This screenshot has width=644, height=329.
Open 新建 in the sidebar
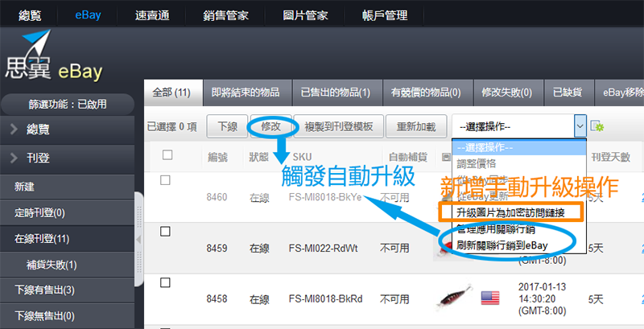click(x=68, y=187)
